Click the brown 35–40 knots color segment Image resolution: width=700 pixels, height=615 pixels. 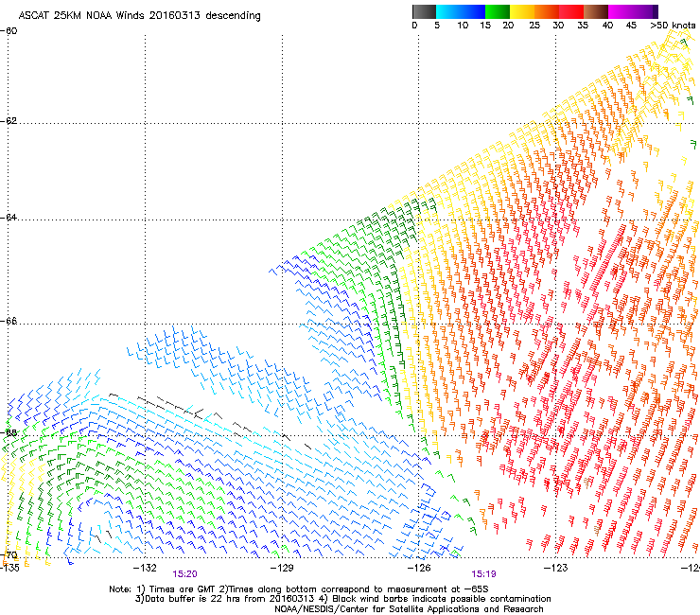click(x=596, y=11)
